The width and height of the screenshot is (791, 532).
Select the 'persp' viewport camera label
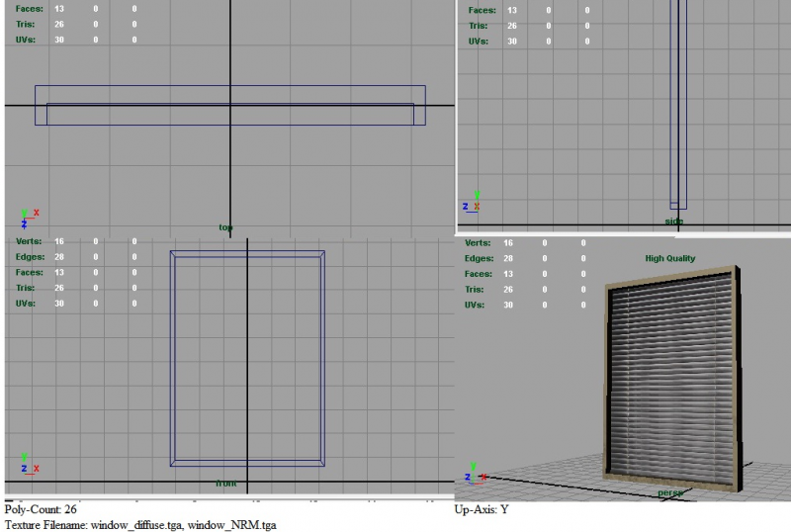[x=670, y=492]
